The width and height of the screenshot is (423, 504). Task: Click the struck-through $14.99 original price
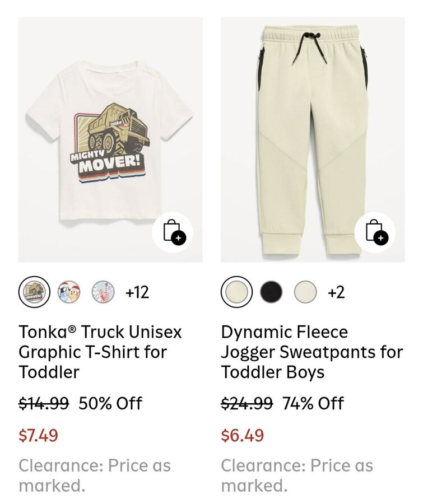click(44, 403)
